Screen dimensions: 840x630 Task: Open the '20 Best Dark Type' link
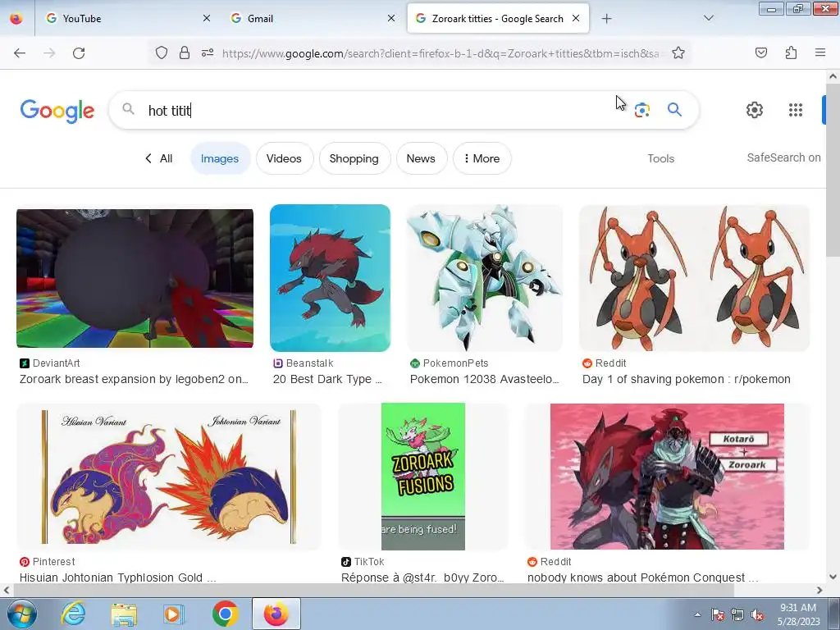(x=328, y=379)
